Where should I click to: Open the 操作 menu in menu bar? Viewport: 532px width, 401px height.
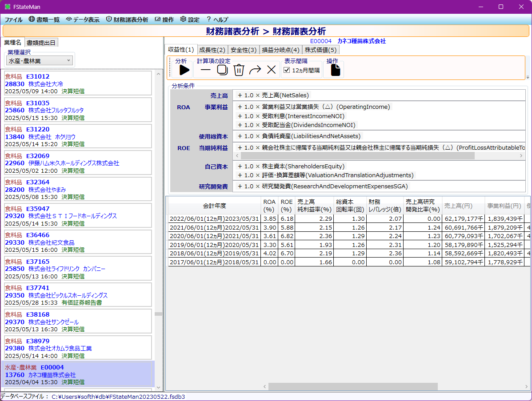click(164, 20)
